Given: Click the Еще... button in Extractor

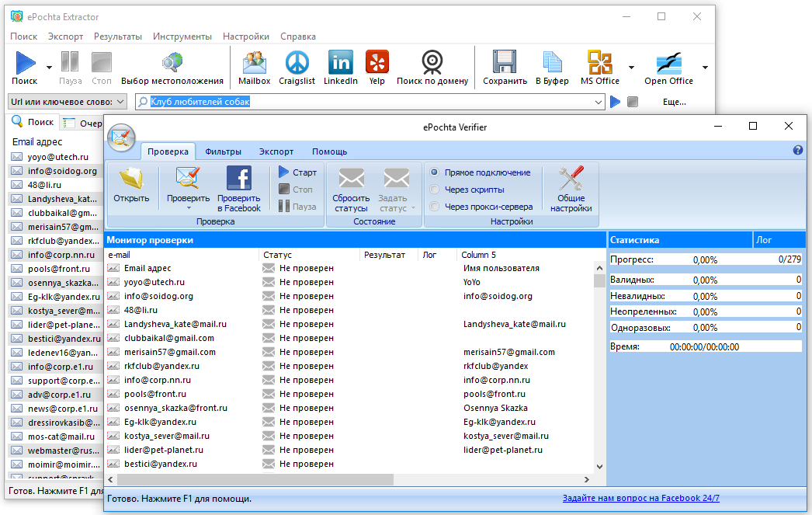Looking at the screenshot, I should pos(675,102).
